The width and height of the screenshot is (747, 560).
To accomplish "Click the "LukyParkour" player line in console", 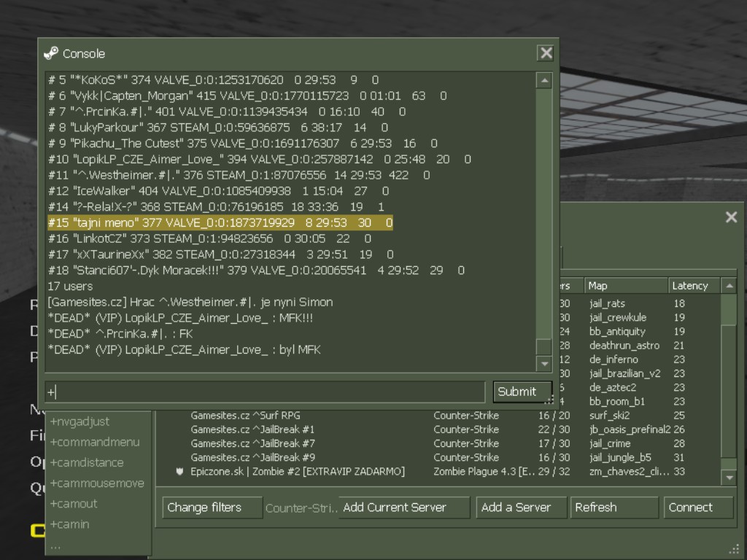I will point(217,128).
